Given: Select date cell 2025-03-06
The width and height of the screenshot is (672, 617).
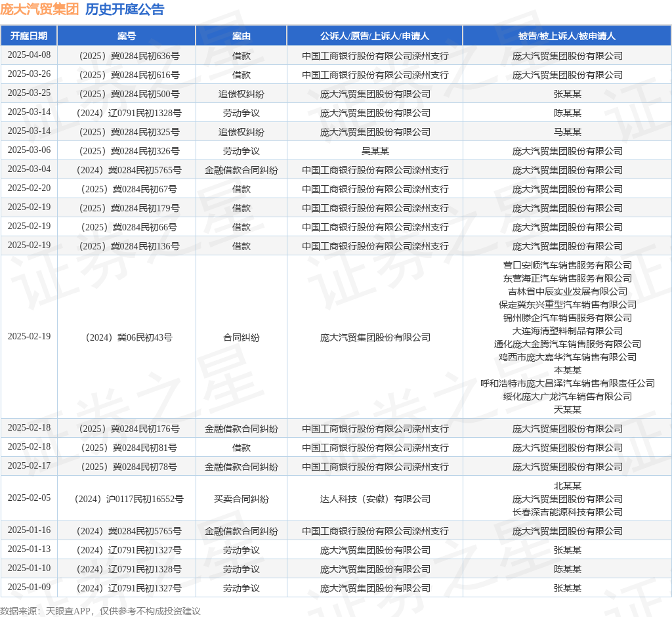Looking at the screenshot, I should [29, 150].
